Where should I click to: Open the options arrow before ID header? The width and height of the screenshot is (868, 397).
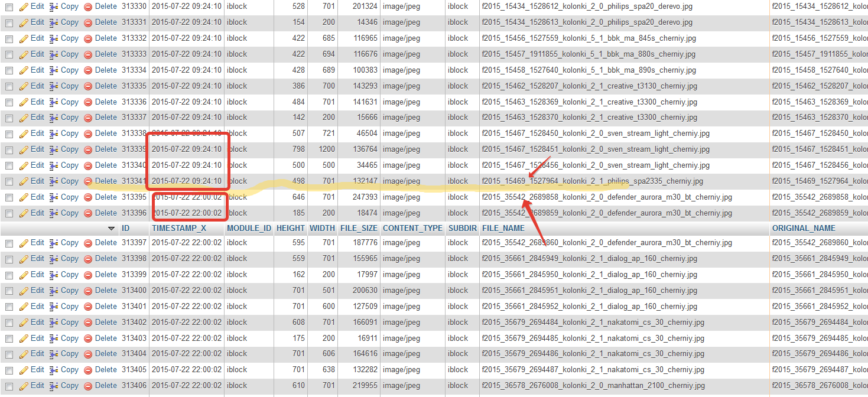[x=111, y=228]
